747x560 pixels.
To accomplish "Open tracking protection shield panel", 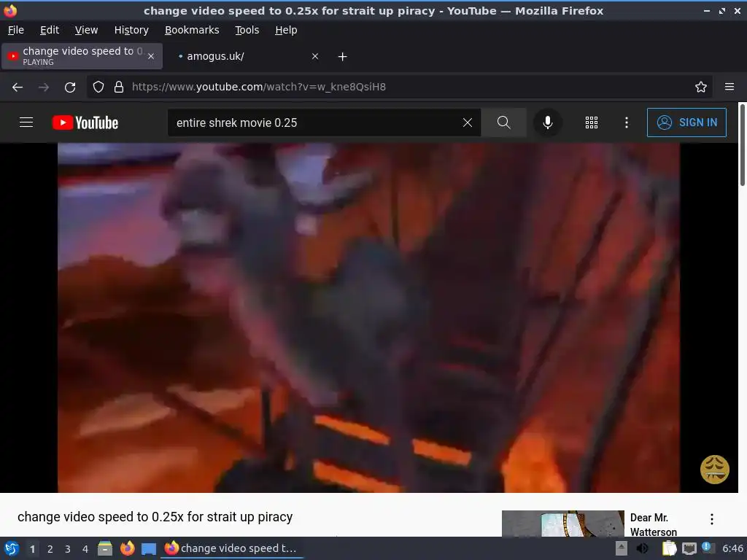I will [98, 87].
